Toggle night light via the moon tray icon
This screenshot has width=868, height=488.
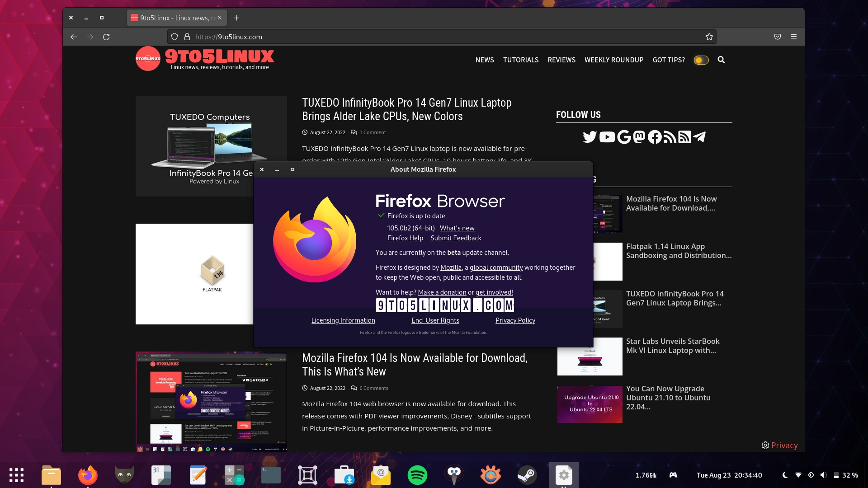point(784,475)
